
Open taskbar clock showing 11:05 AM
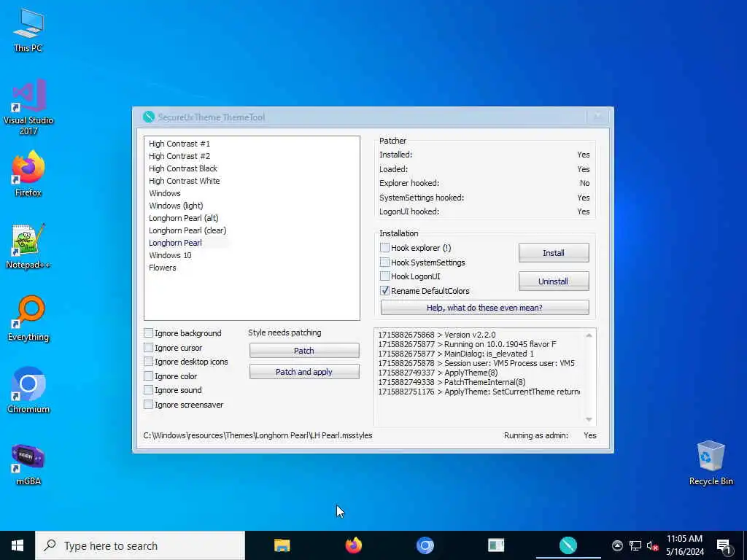[684, 545]
